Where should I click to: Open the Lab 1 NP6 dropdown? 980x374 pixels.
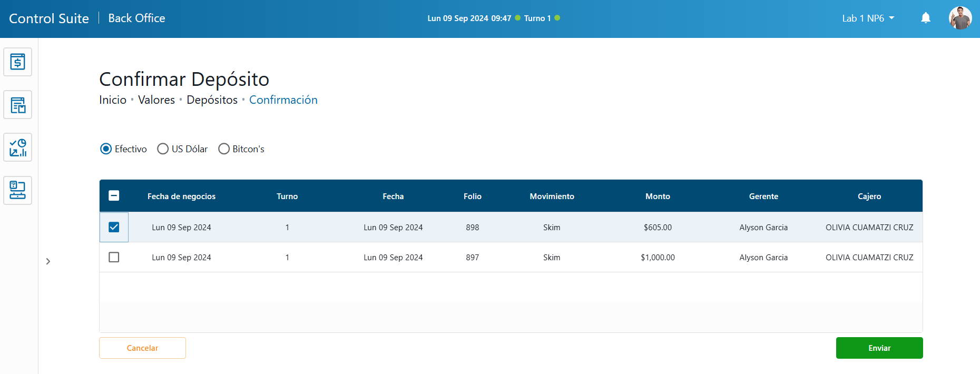coord(868,18)
